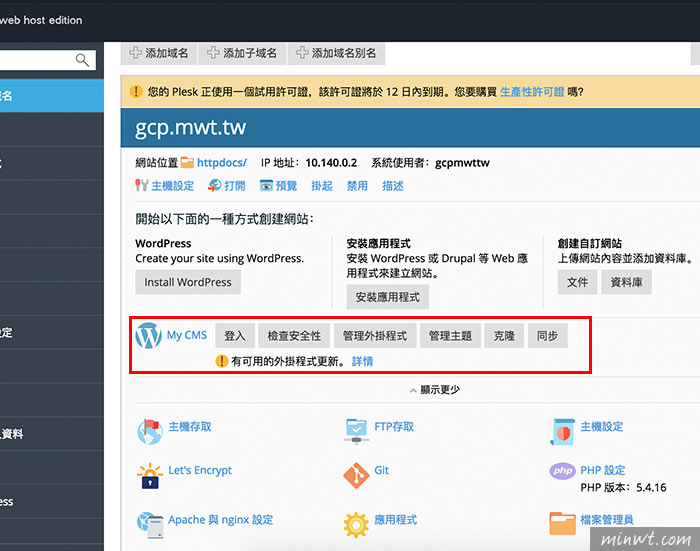Click the Apache 與 nginx globe server icon

click(x=150, y=525)
